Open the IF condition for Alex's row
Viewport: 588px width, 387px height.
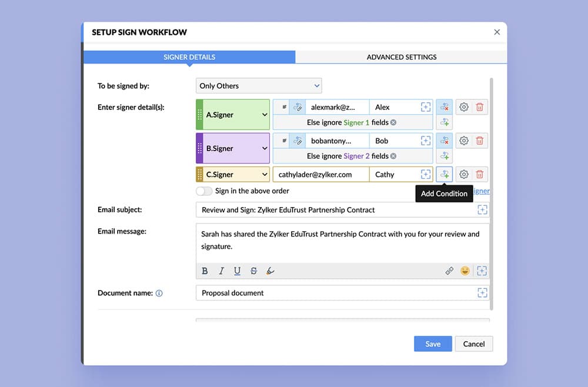point(284,107)
